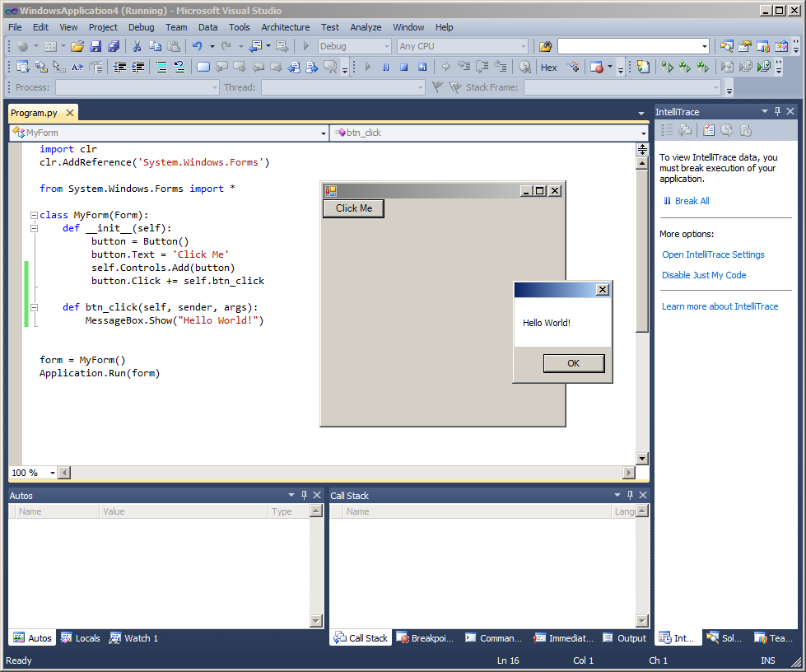Open the Any CPU platform dropdown
This screenshot has width=806, height=672.
point(523,46)
